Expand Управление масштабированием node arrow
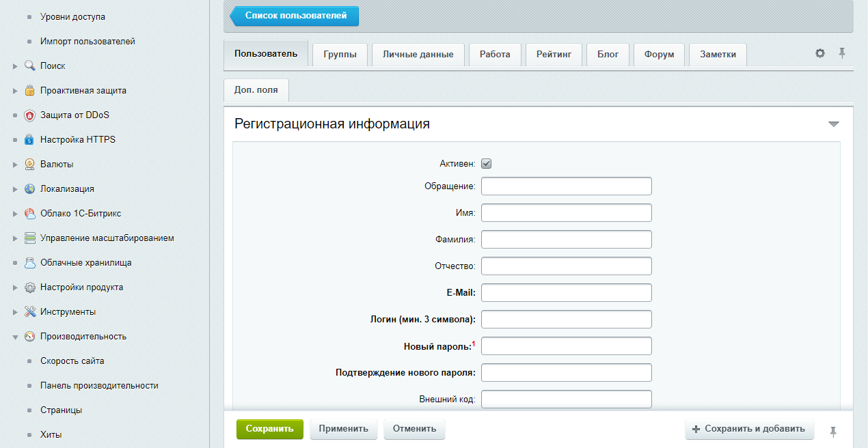 (x=15, y=238)
